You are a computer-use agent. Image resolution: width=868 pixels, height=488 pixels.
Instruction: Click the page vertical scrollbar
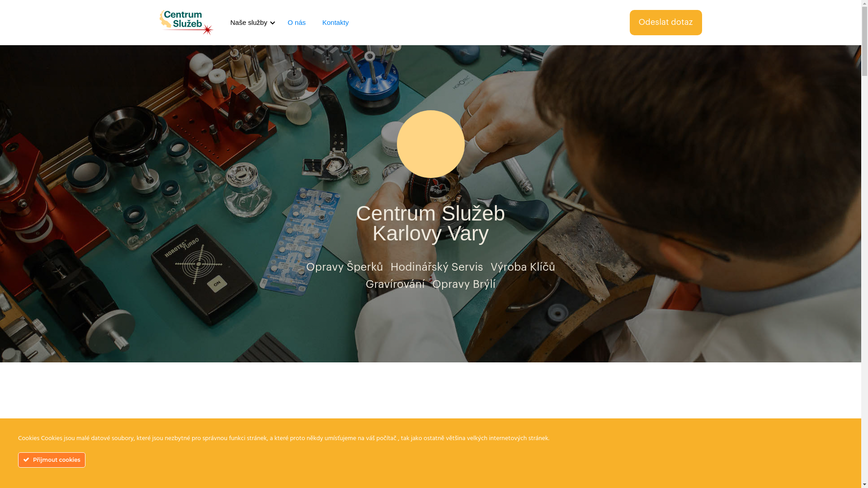pos(864,244)
